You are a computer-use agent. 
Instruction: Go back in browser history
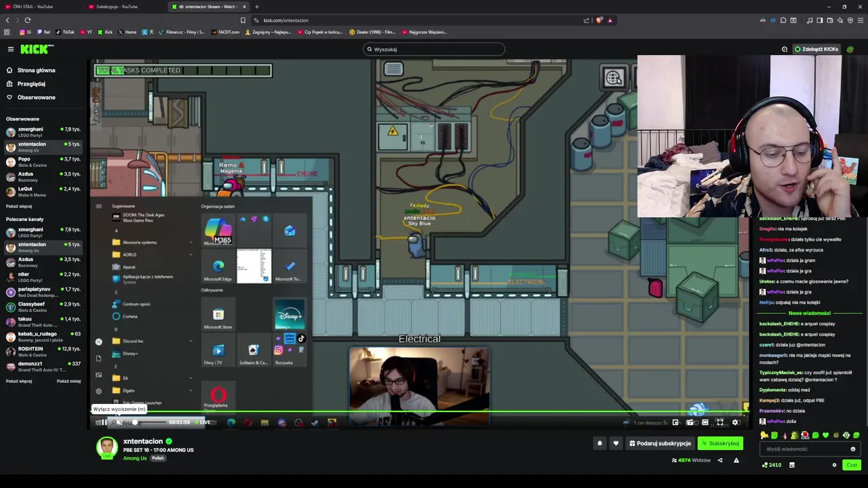point(7,20)
